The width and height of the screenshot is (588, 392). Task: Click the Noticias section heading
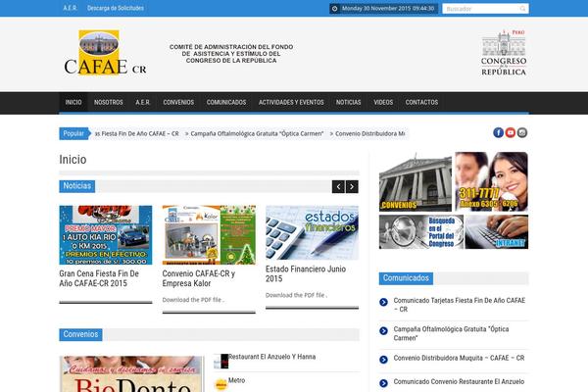(x=76, y=186)
